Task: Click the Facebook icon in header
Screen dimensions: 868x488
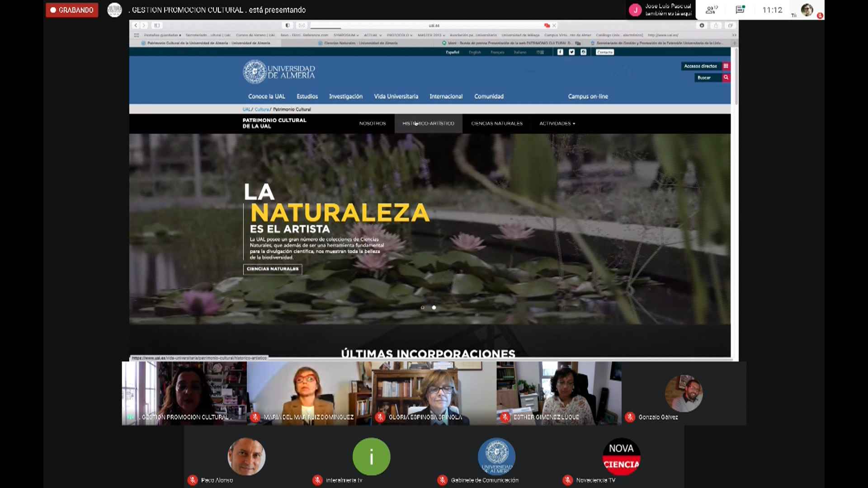Action: (x=560, y=52)
